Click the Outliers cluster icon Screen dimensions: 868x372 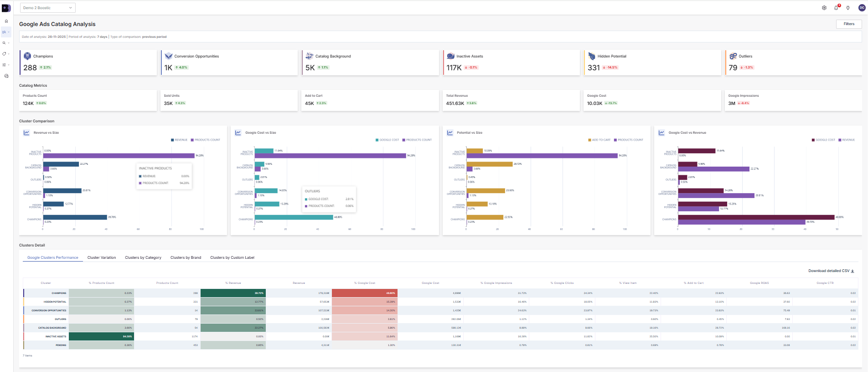[x=733, y=56]
